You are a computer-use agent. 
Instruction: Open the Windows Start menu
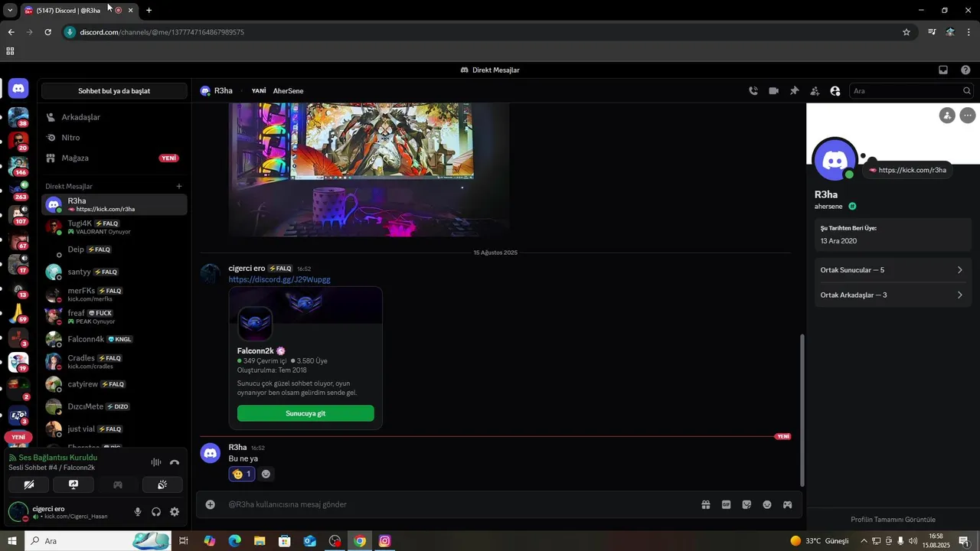click(11, 541)
